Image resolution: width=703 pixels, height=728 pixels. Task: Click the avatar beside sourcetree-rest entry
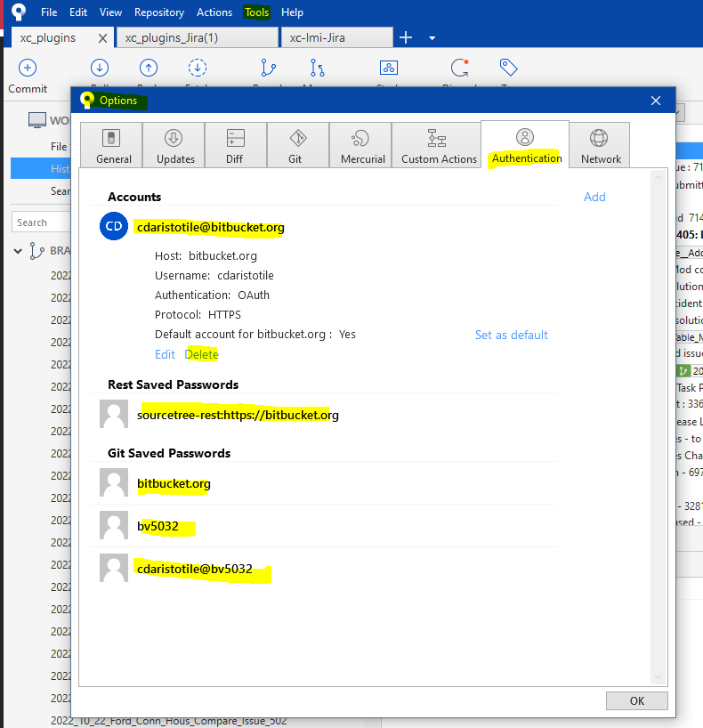click(x=114, y=414)
